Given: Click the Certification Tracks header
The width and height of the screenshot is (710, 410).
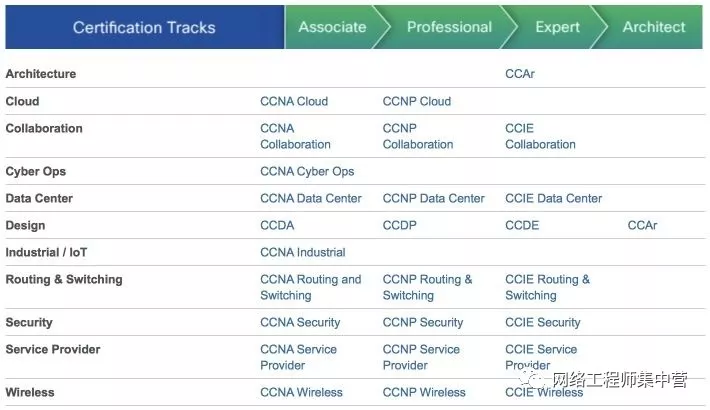Looking at the screenshot, I should 144,27.
